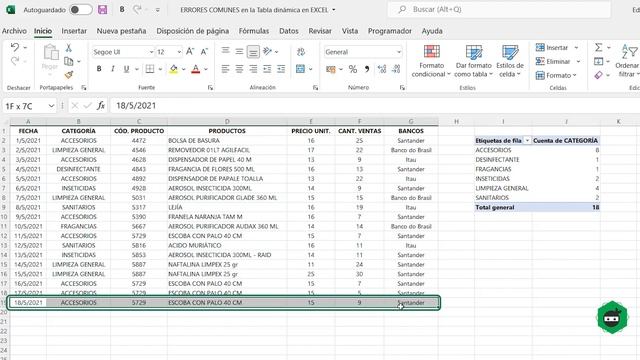This screenshot has height=360, width=640.
Task: Open Formato condicional menu
Action: [x=431, y=61]
